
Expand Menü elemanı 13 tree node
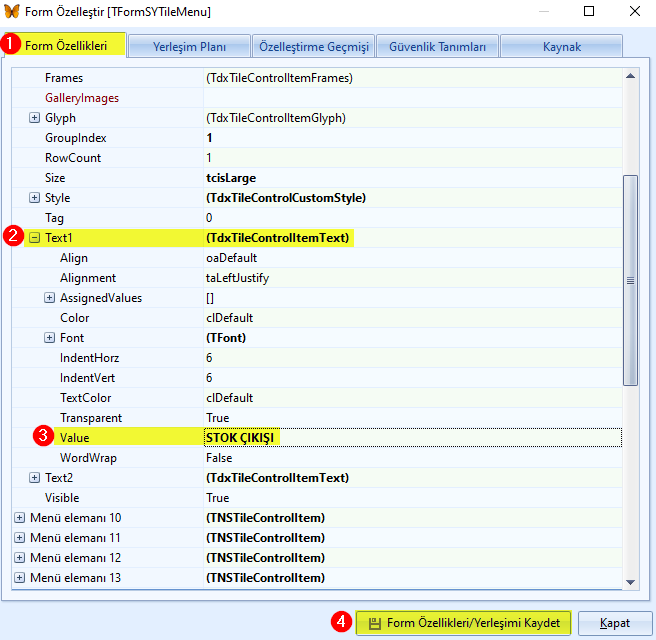tap(20, 578)
